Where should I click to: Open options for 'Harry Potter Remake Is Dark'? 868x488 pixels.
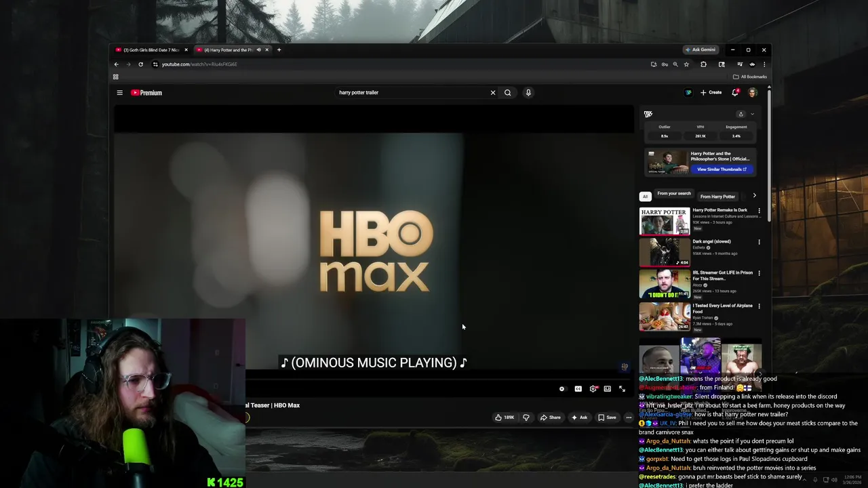point(759,211)
